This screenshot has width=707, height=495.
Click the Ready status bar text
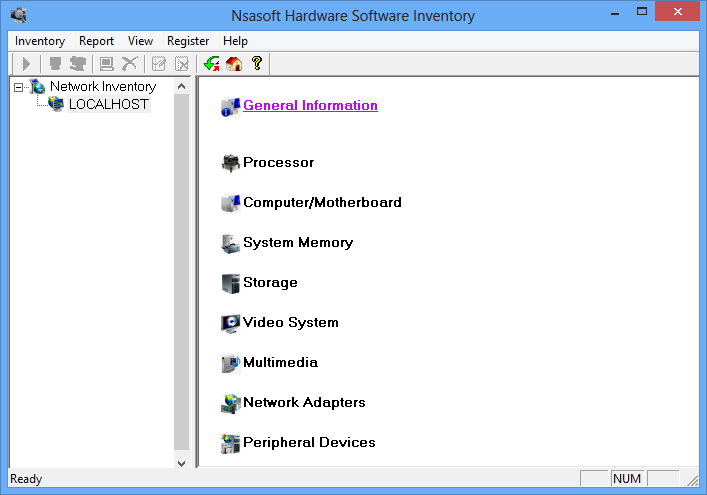click(x=26, y=479)
